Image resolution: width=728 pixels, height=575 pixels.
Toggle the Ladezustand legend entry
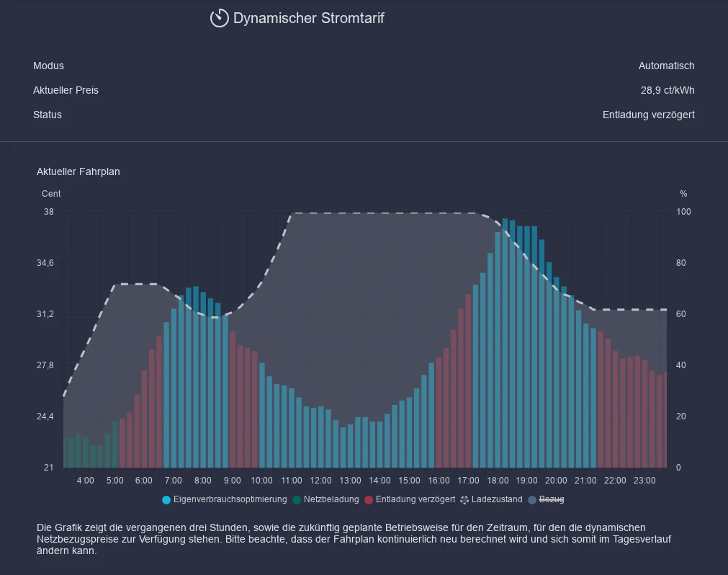pyautogui.click(x=491, y=500)
